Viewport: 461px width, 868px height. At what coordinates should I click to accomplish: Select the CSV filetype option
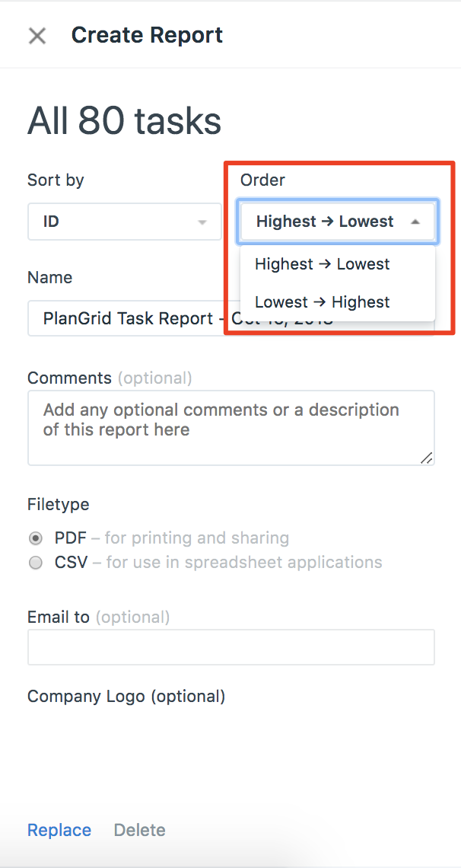35,562
